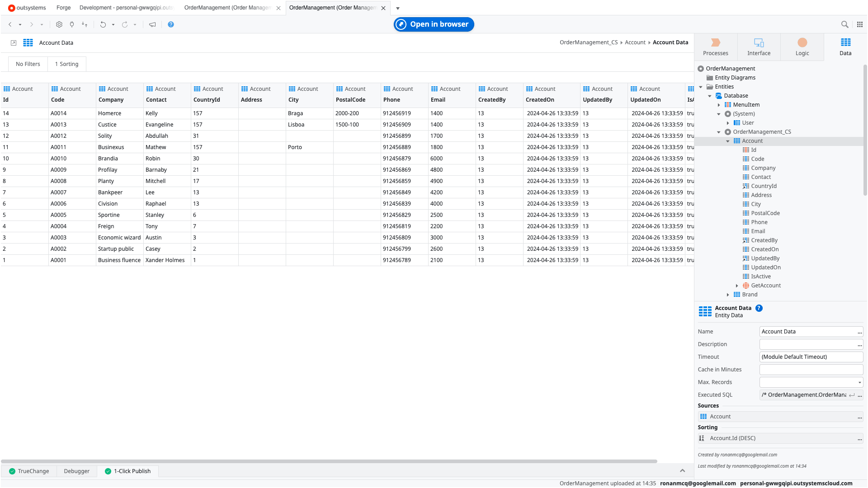The height and width of the screenshot is (488, 868).
Task: Click the Timeout field
Action: tap(811, 357)
